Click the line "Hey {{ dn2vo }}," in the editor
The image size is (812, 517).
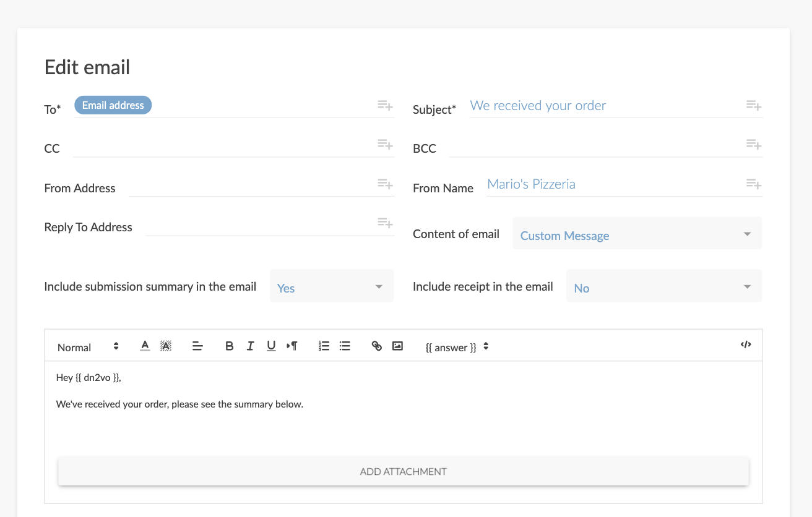(89, 378)
